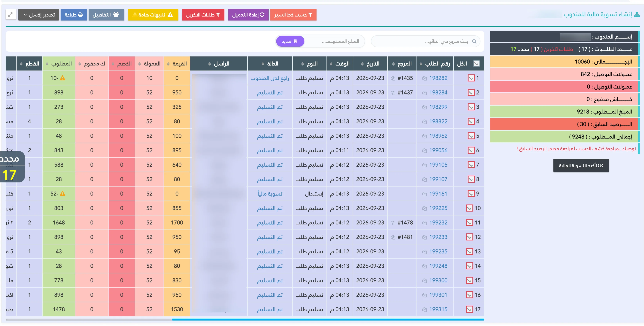Copy icon next to order 198284
The height and width of the screenshot is (326, 644).
tap(424, 93)
